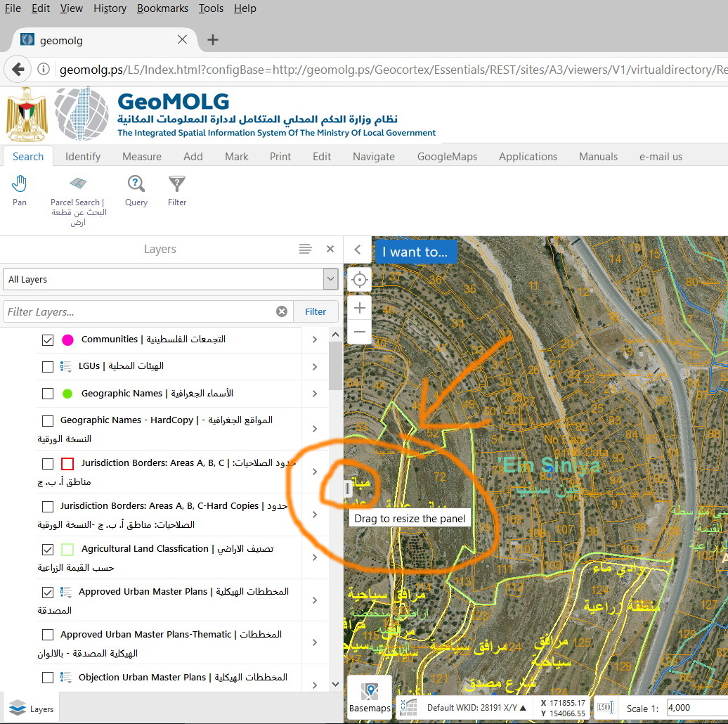This screenshot has width=728, height=724.
Task: Show site information icon in address bar
Action: pos(44,69)
